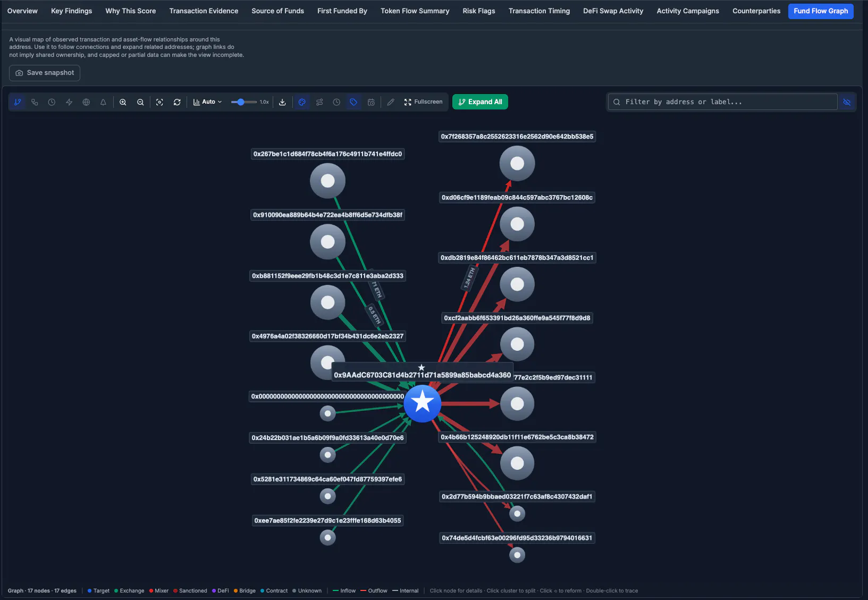
Task: Select small node under 0x5281e311734869 label
Action: pos(328,496)
